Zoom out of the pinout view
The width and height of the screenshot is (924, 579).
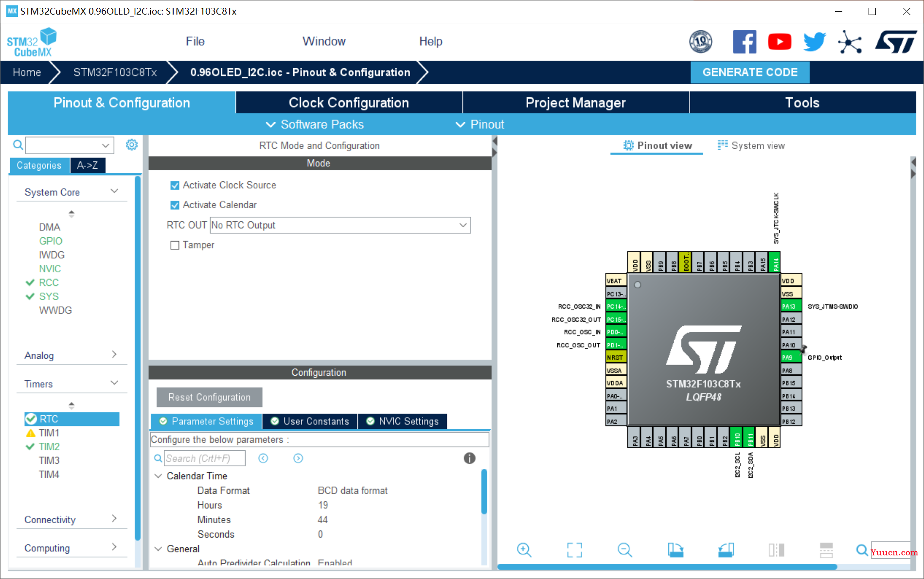click(x=624, y=550)
